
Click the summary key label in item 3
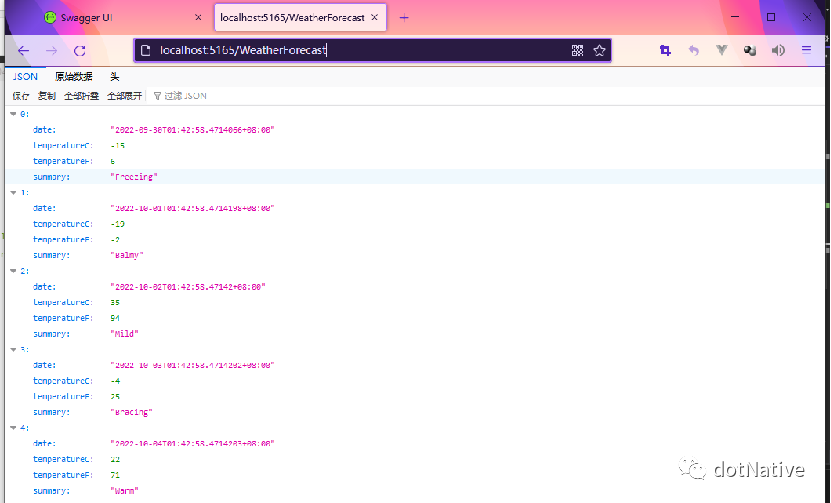pos(51,412)
